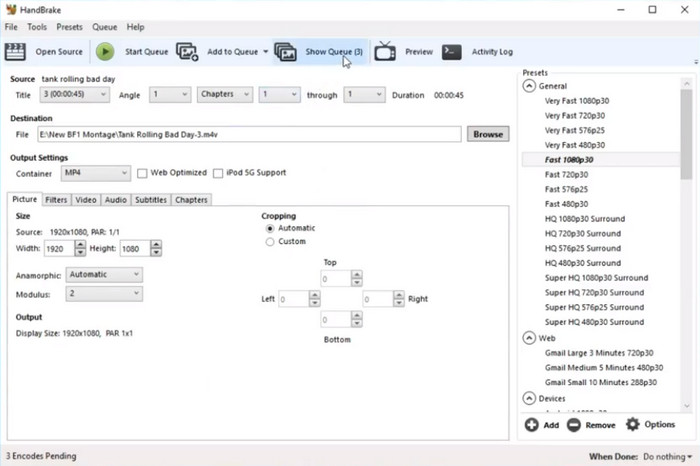The width and height of the screenshot is (700, 466).
Task: Select Custom cropping radio button
Action: click(270, 242)
